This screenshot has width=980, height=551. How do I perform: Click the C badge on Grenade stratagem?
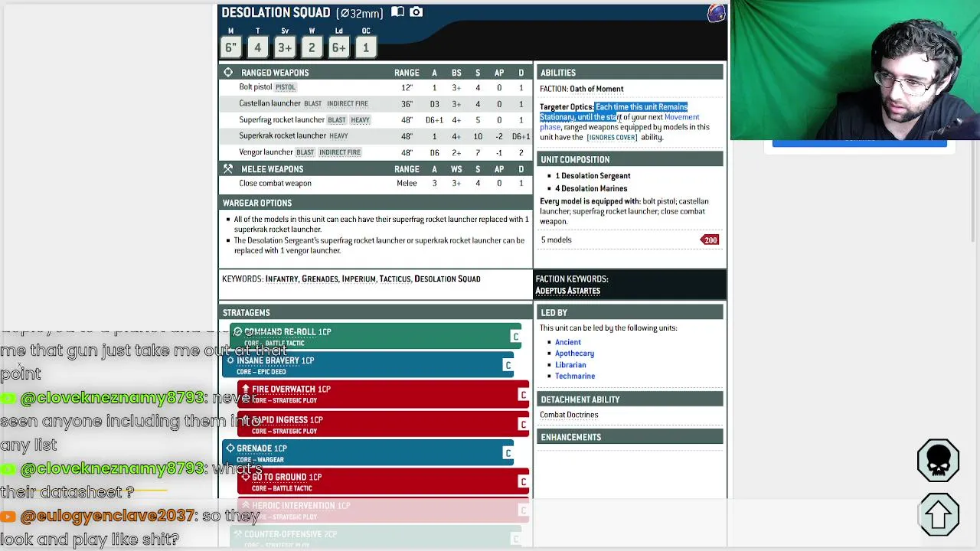[508, 453]
